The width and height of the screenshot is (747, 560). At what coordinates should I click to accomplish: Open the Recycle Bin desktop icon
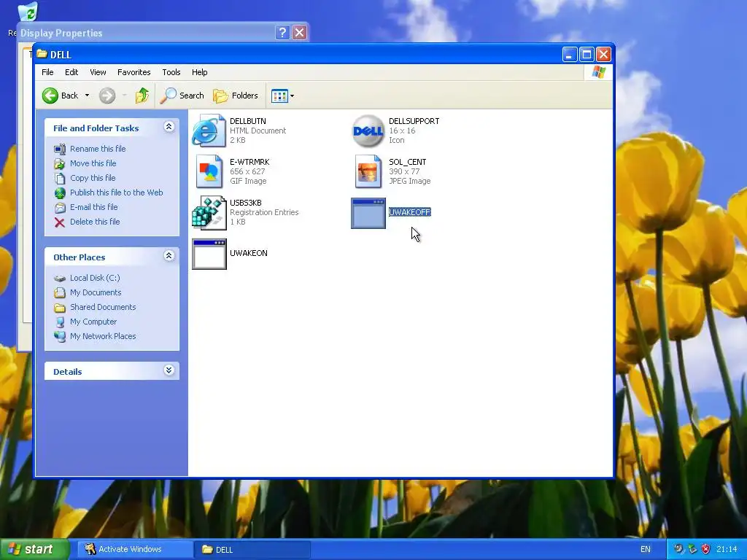(x=28, y=12)
